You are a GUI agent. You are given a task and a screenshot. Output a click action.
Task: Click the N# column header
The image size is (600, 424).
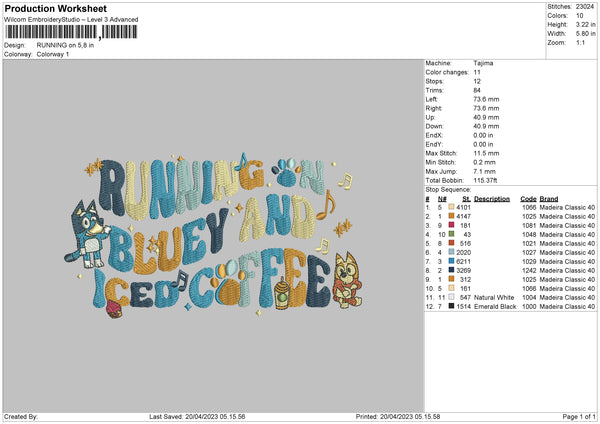pos(442,199)
